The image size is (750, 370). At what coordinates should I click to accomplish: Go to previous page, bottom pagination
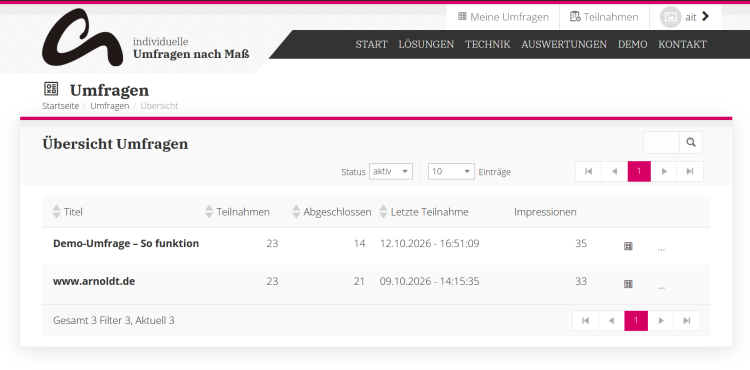tap(611, 321)
